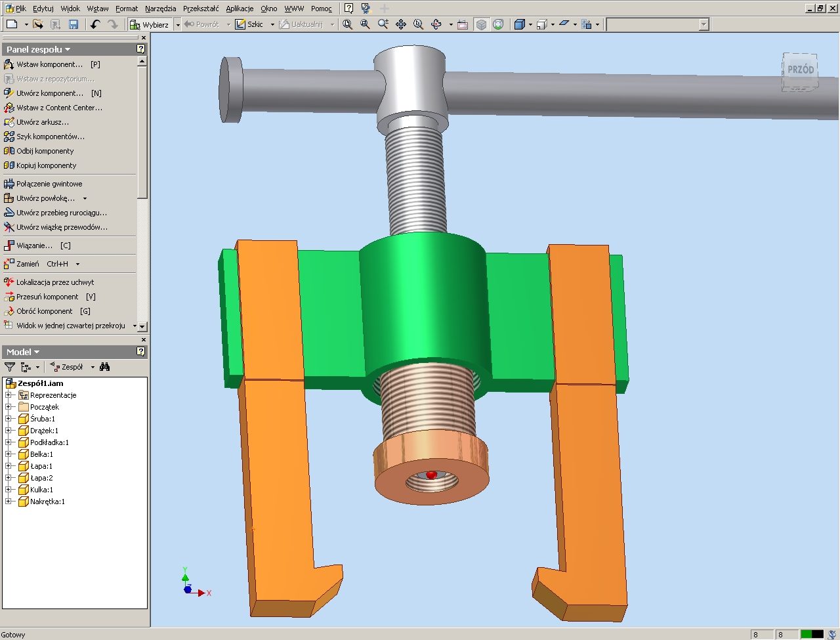840x640 pixels.
Task: Toggle the ground shadow toolbar button
Action: [564, 24]
